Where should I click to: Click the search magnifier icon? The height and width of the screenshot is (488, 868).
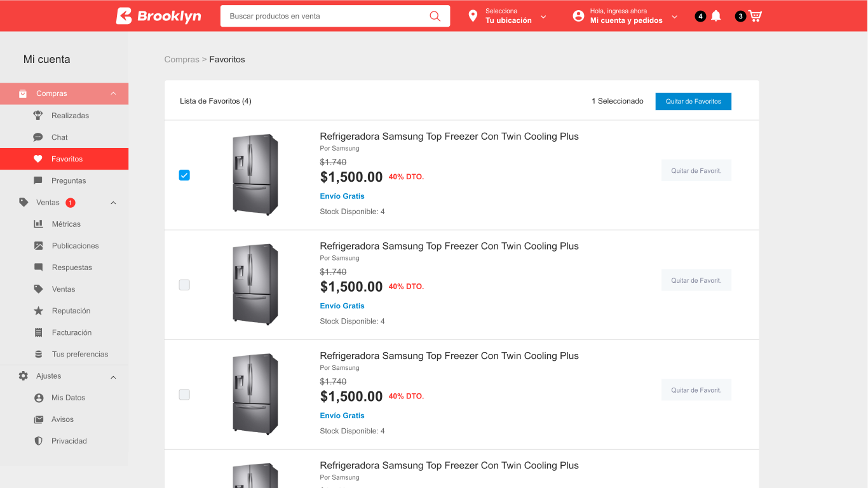click(x=435, y=16)
